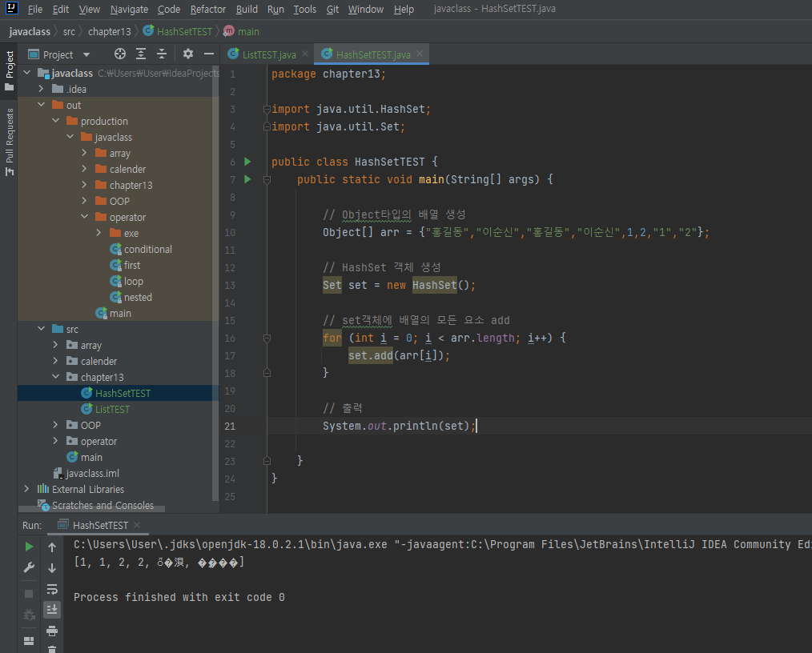The height and width of the screenshot is (653, 812).
Task: Open the File menu
Action: coord(34,10)
